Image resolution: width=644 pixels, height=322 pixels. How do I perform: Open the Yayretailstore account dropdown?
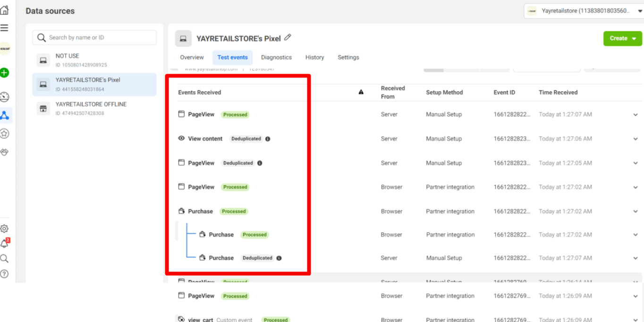click(x=584, y=11)
